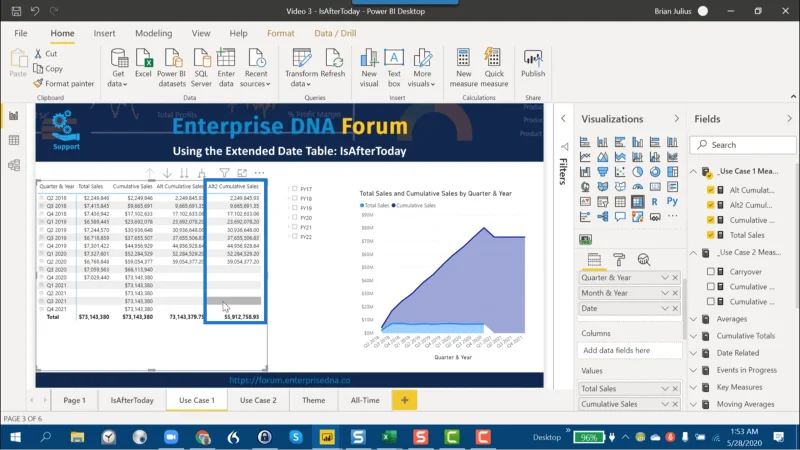The height and width of the screenshot is (450, 800).
Task: Expand Events in Progress table
Action: pos(693,370)
